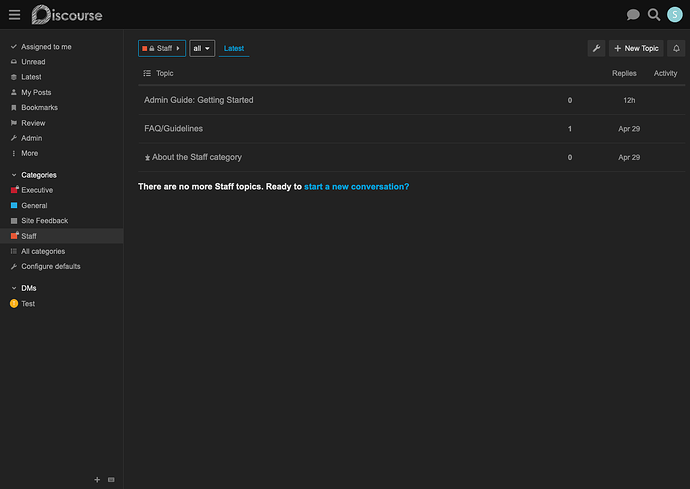This screenshot has height=489, width=690.
Task: Click the New Topic button
Action: (x=636, y=48)
